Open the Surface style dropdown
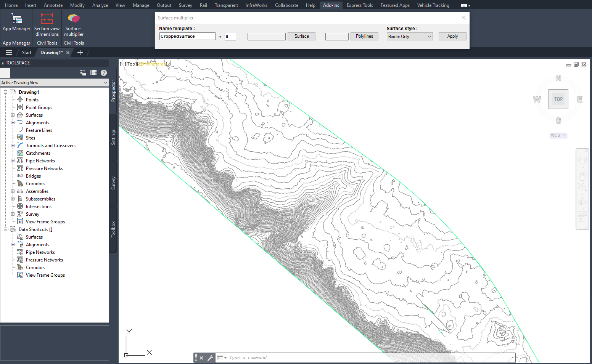592x364 pixels. pyautogui.click(x=429, y=37)
